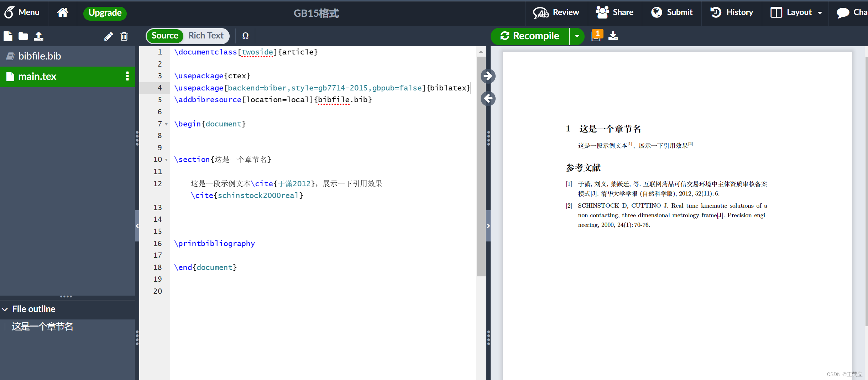Open the Review panel
868x380 pixels.
click(x=556, y=12)
